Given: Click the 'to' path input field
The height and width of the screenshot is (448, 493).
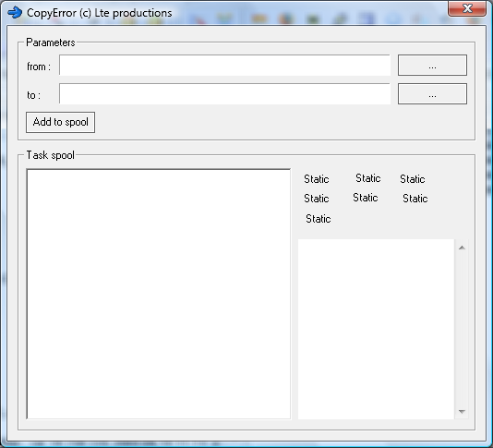Looking at the screenshot, I should 224,93.
